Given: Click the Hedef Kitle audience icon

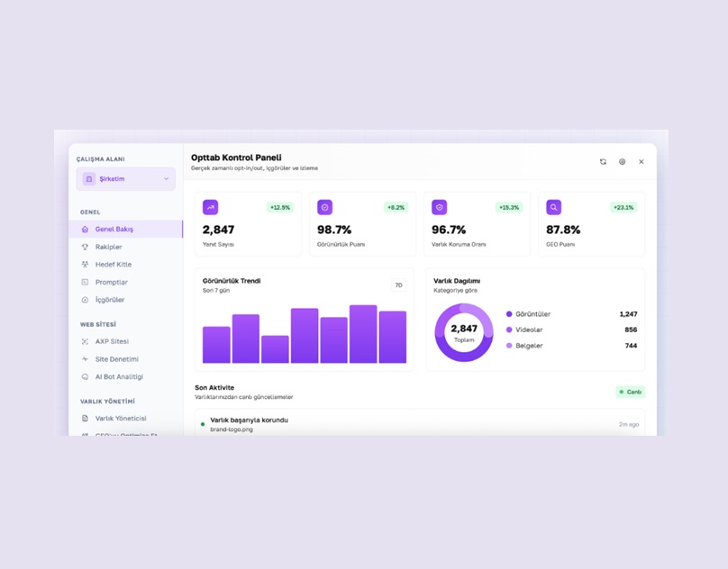Looking at the screenshot, I should pyautogui.click(x=84, y=264).
